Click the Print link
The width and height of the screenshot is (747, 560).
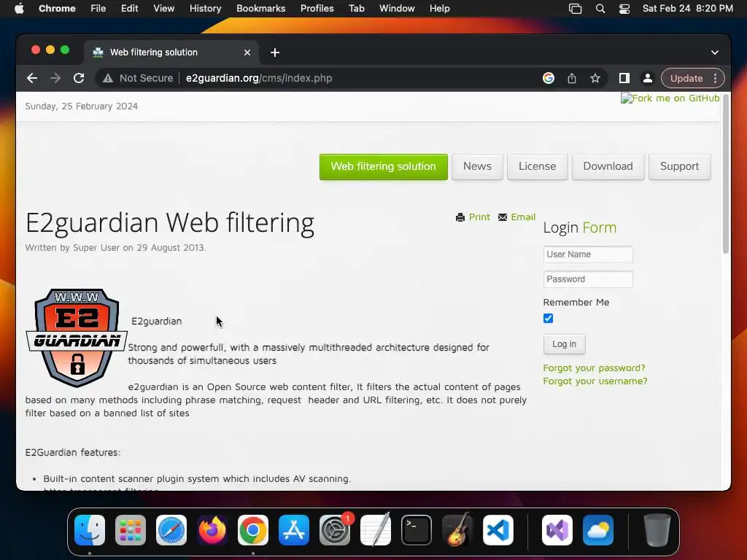click(479, 217)
